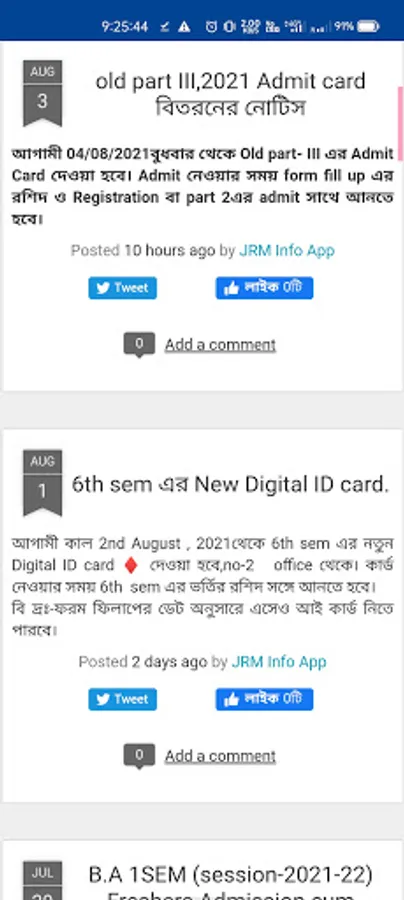
Task: Click the JUL date ribbon icon
Action: point(42,880)
